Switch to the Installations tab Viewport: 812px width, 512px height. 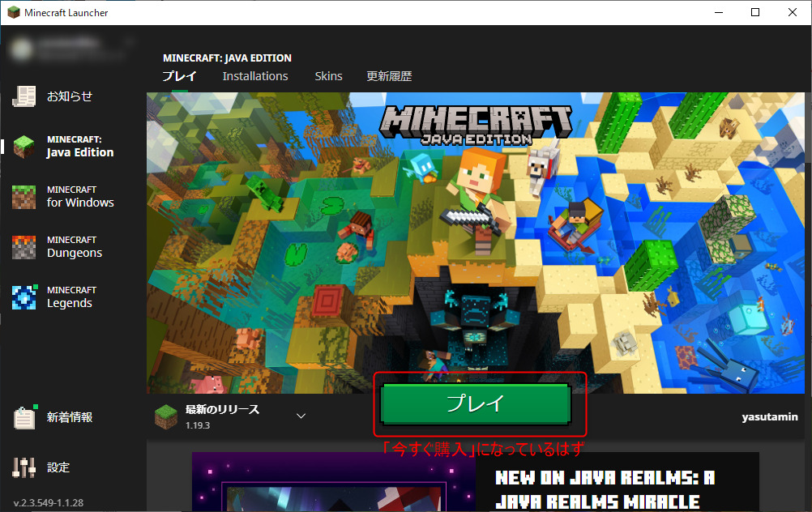(255, 76)
